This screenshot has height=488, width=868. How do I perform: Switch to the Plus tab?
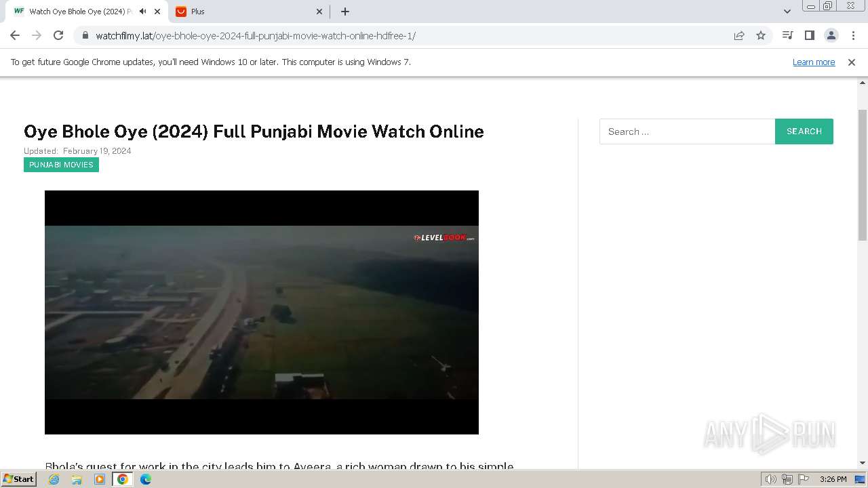[x=250, y=12]
